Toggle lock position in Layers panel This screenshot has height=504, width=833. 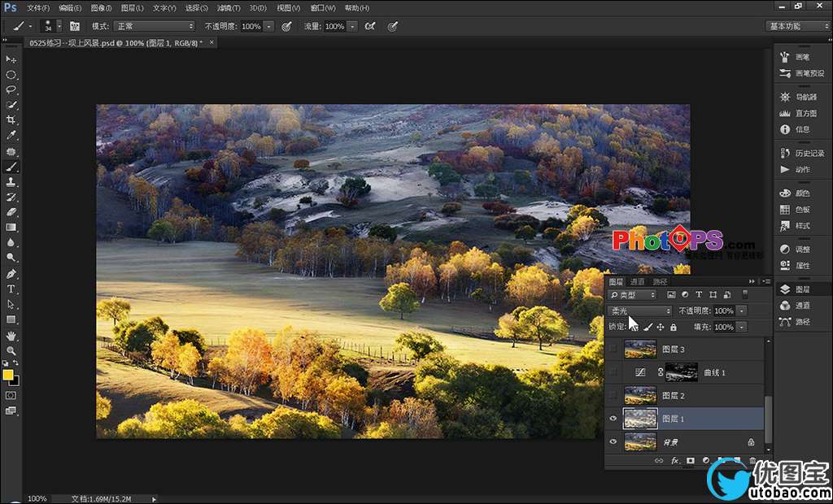click(x=661, y=327)
